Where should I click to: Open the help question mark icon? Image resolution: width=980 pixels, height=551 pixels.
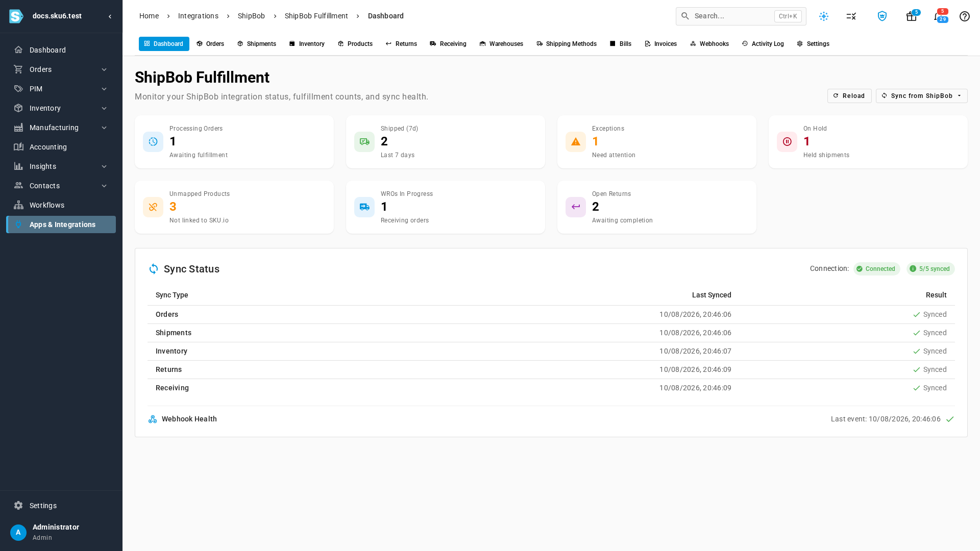(964, 16)
